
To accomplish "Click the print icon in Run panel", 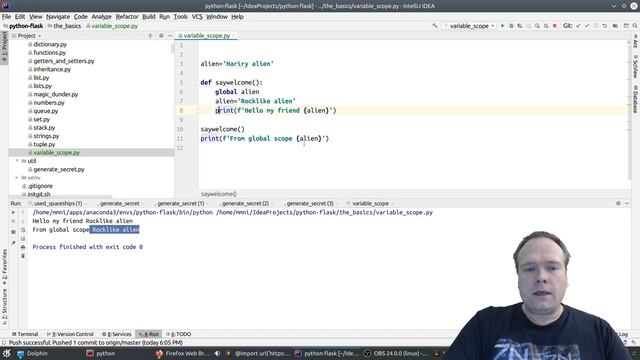I will (x=23, y=247).
